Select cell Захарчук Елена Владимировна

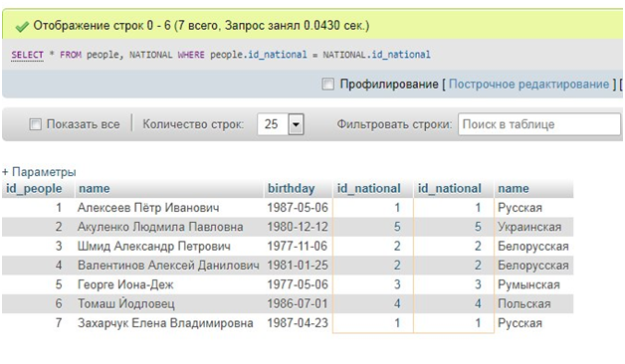tap(165, 322)
